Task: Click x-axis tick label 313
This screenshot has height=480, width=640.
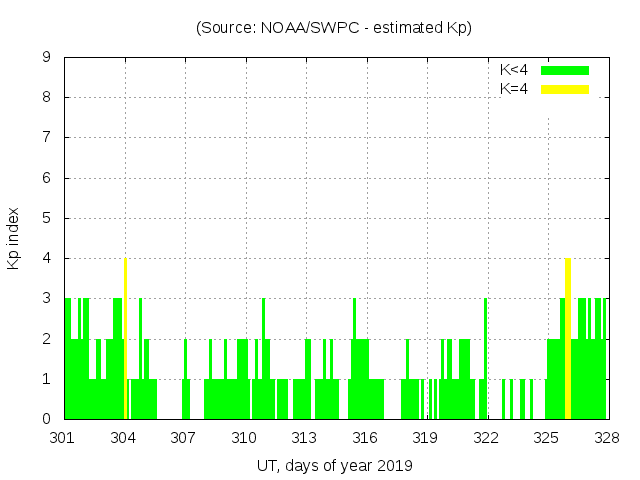Action: (305, 438)
